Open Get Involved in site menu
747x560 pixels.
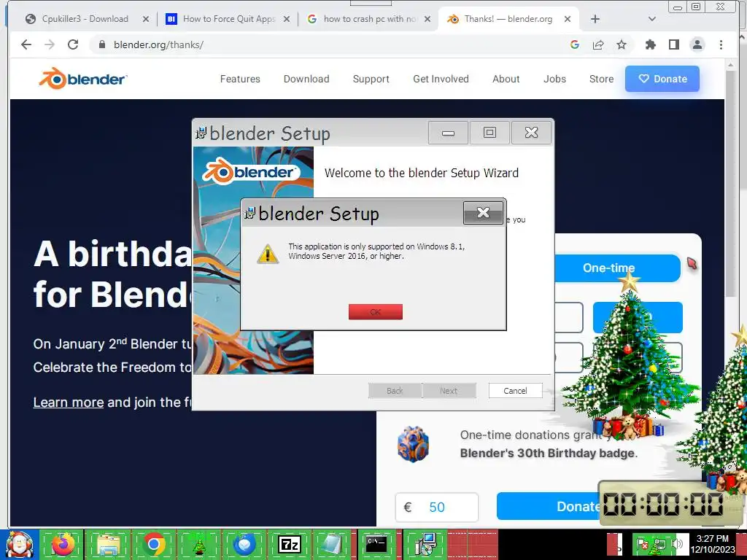tap(441, 79)
